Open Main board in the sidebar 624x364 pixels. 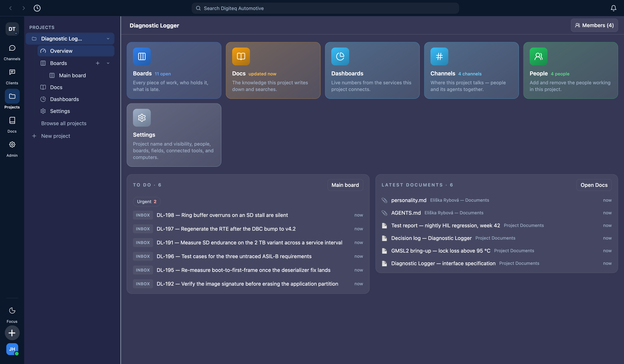coord(72,76)
